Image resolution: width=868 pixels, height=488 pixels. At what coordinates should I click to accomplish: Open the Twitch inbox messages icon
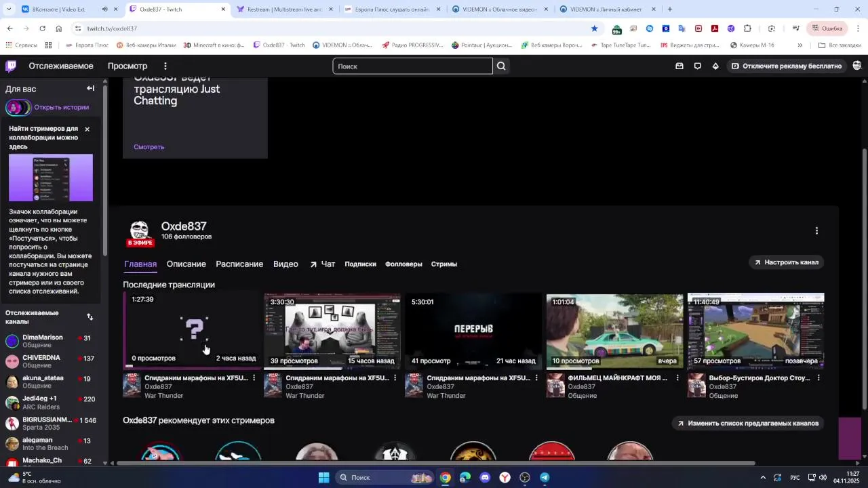coord(679,66)
